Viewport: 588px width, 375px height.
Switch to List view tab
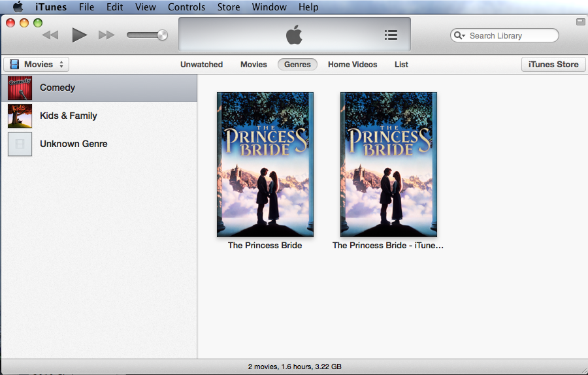(x=401, y=65)
